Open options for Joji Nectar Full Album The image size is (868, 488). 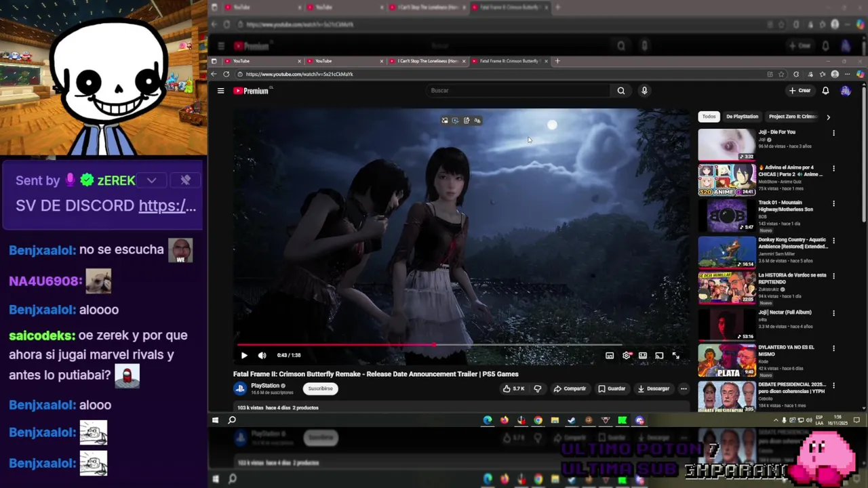tap(833, 313)
